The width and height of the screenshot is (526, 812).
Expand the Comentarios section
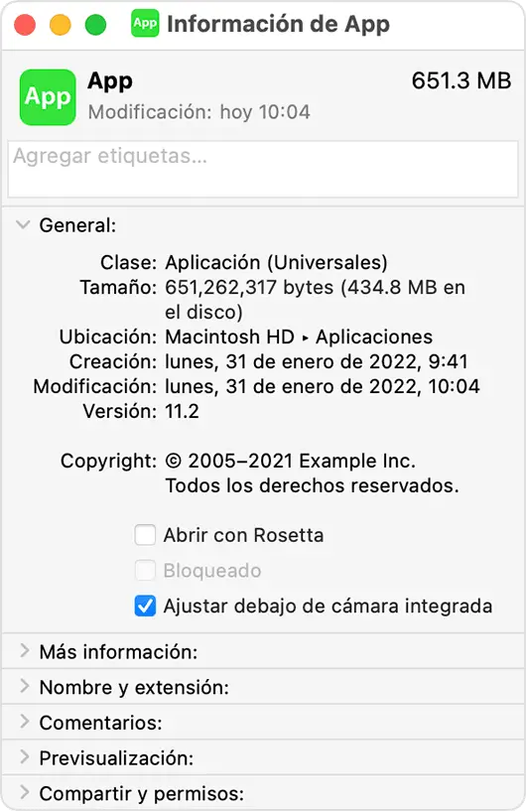(x=24, y=722)
